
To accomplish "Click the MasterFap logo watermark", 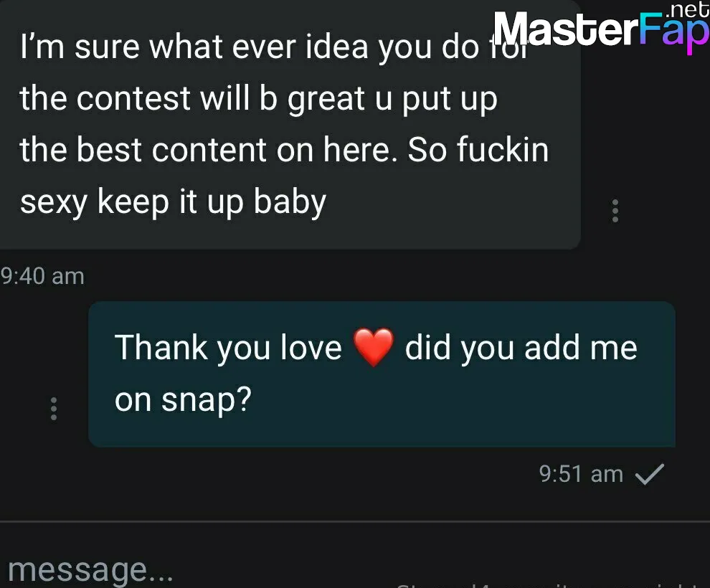I will [601, 27].
